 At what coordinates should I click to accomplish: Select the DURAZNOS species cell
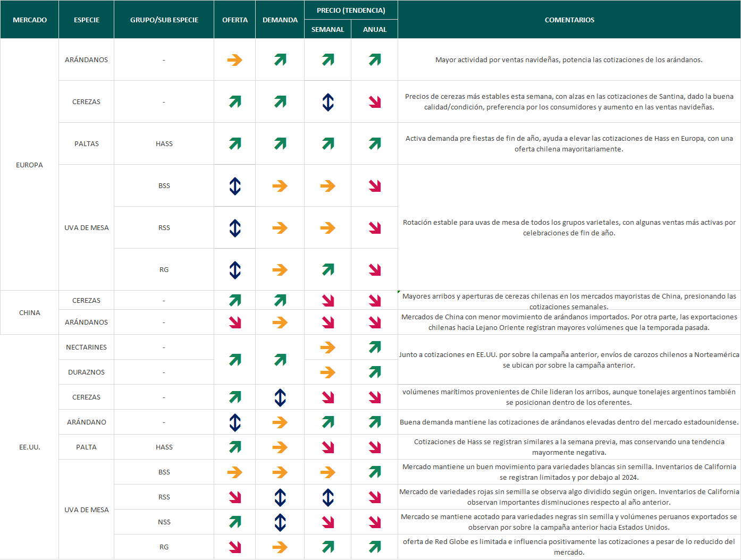87,372
